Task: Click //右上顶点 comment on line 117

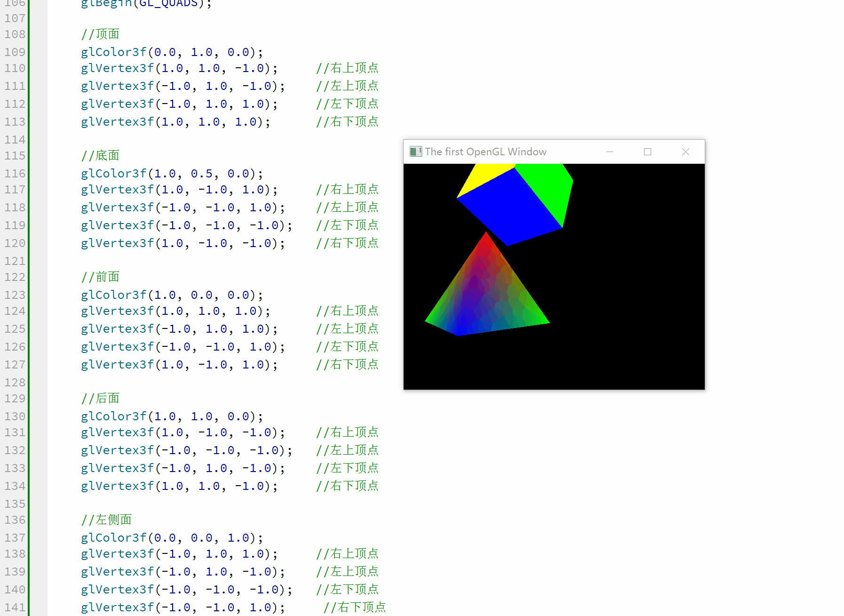Action: click(347, 189)
